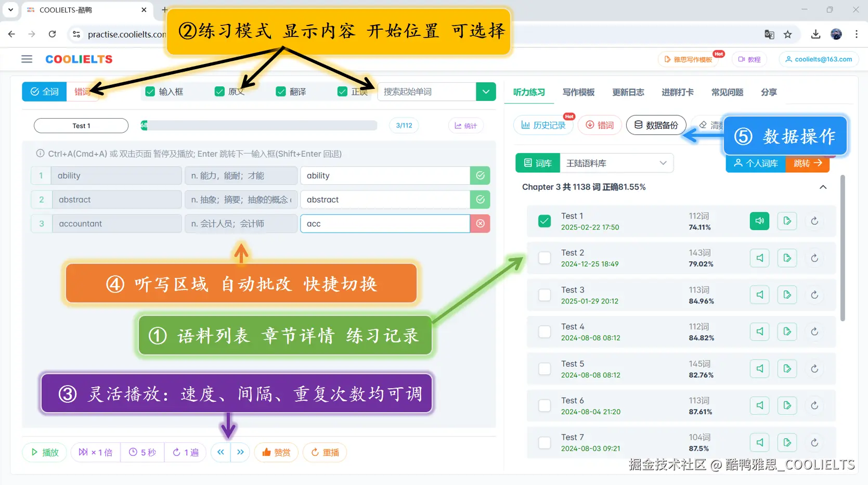Image resolution: width=868 pixels, height=485 pixels.
Task: Expand the green dropdown beside search field
Action: tap(485, 92)
